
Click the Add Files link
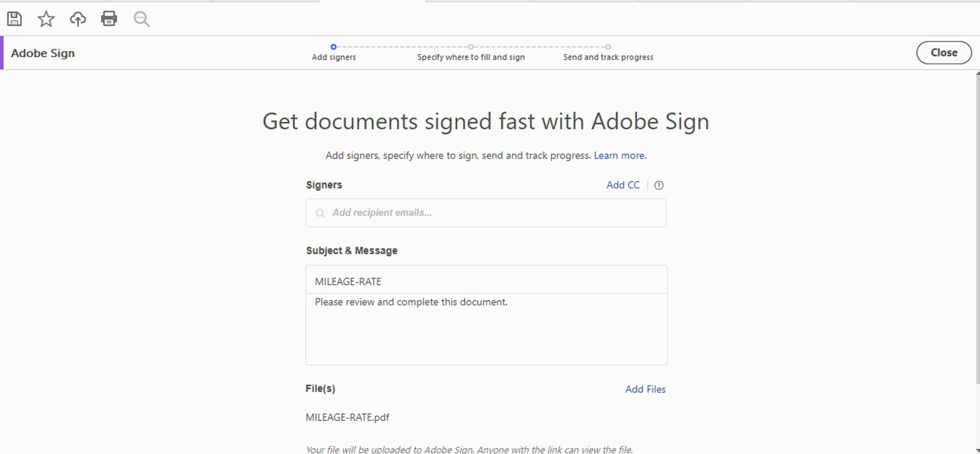point(645,389)
